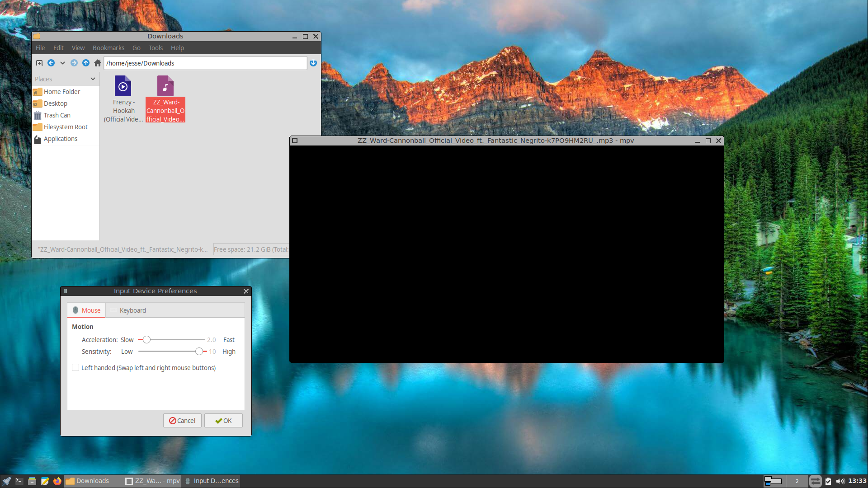
Task: Click the path bar go button
Action: pyautogui.click(x=313, y=63)
